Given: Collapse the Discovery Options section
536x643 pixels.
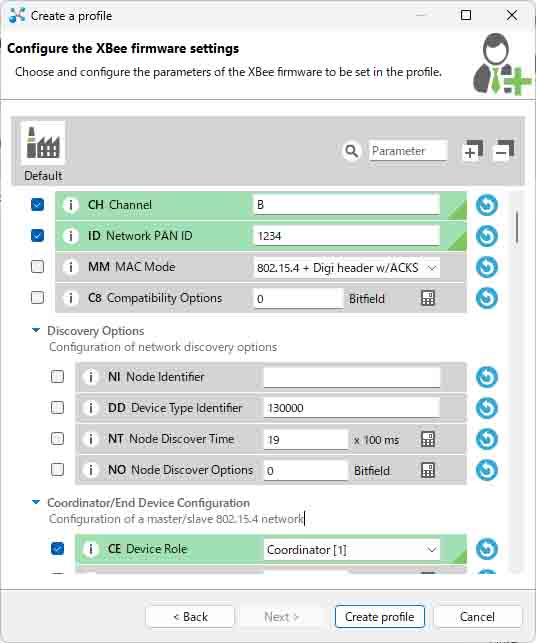Looking at the screenshot, I should pos(36,330).
